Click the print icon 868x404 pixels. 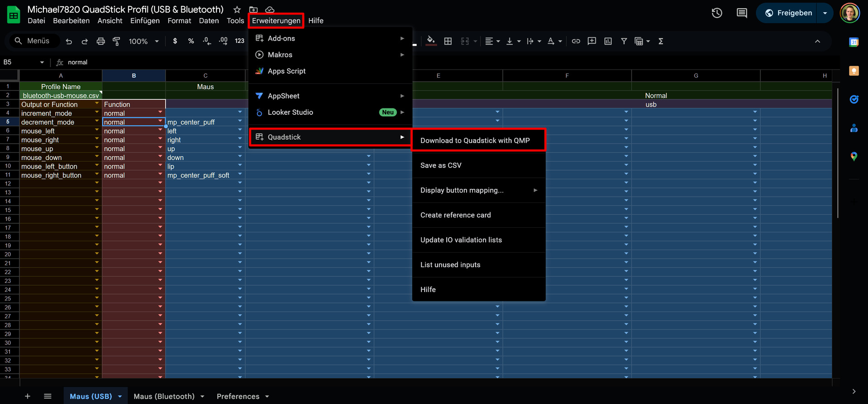click(100, 41)
